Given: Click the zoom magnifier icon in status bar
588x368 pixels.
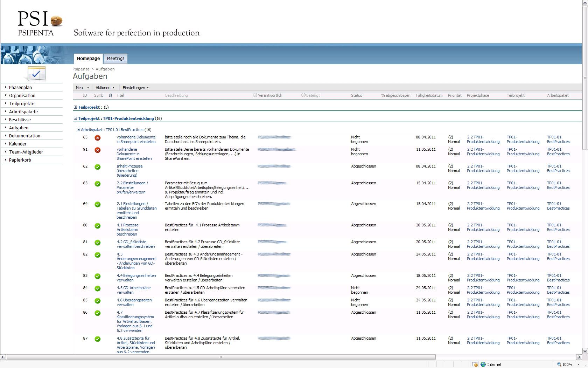Looking at the screenshot, I should (x=559, y=364).
